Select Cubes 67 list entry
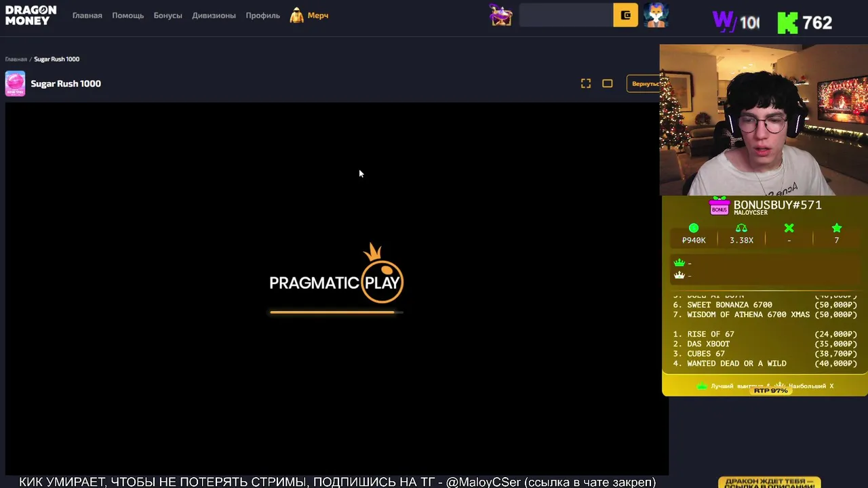This screenshot has width=868, height=488. pyautogui.click(x=765, y=354)
